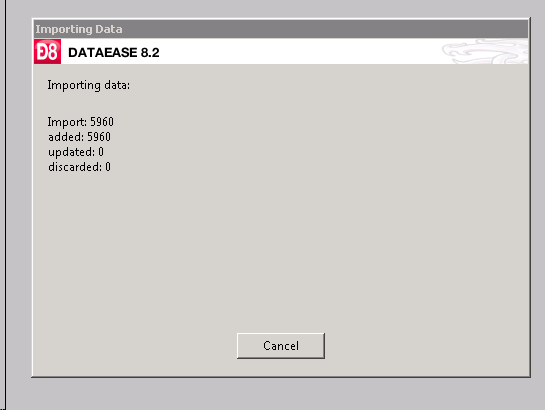Click the dragon watermark graphic in banner
The height and width of the screenshot is (410, 545).
(x=485, y=51)
